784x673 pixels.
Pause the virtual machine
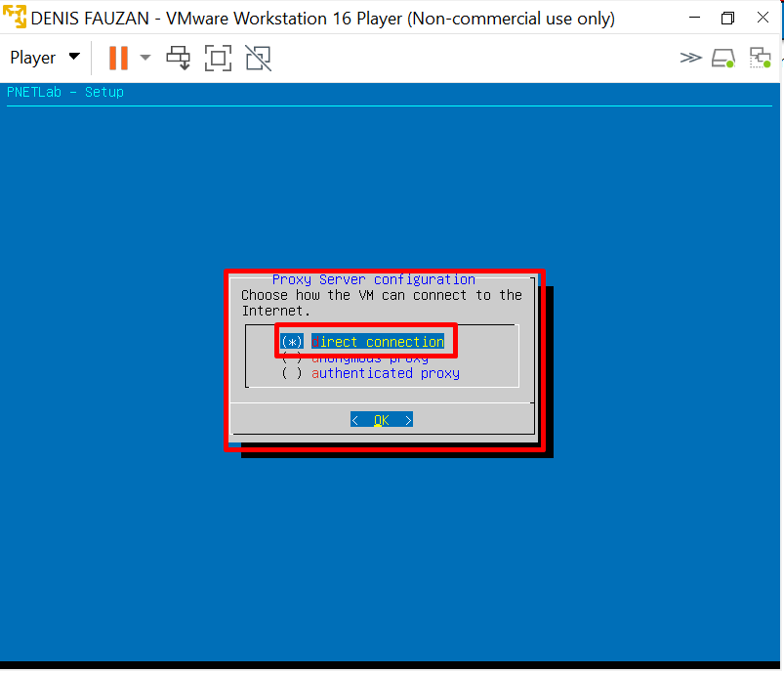118,58
